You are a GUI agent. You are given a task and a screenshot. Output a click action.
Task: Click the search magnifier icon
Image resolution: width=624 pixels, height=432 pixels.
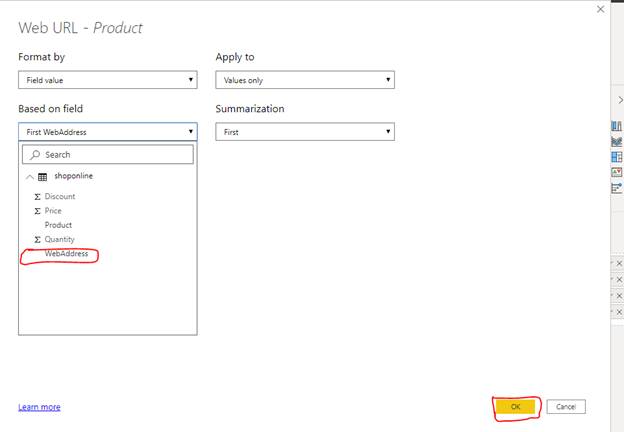(x=35, y=154)
